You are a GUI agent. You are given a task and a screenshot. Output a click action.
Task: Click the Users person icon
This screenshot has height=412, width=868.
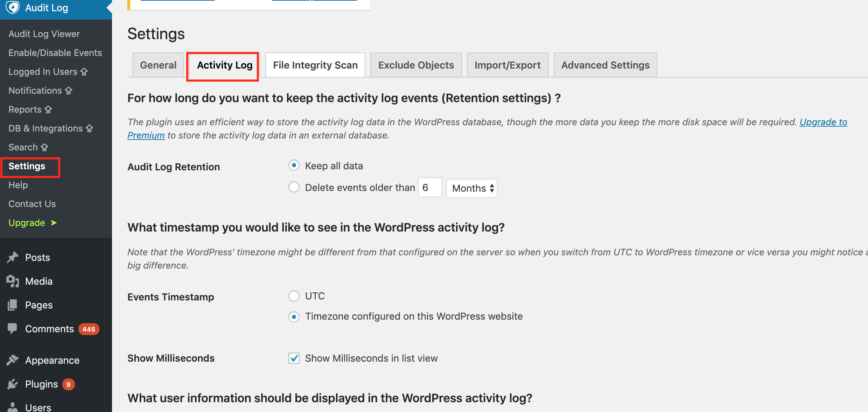point(13,407)
